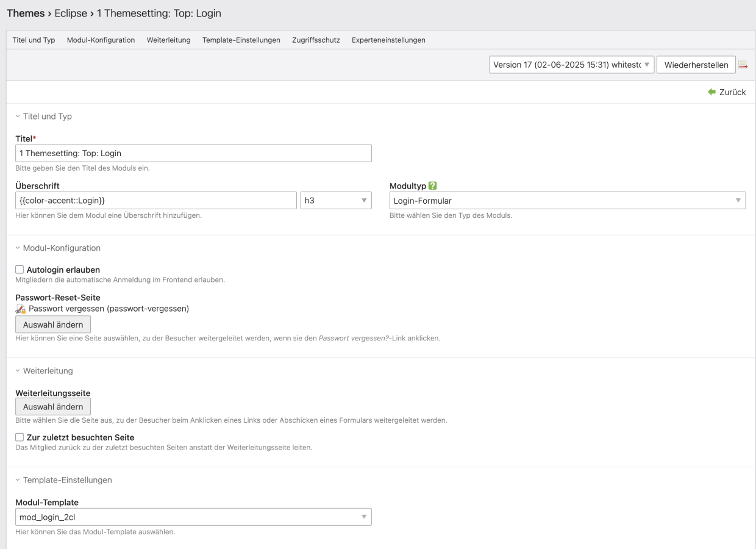This screenshot has height=549, width=756.
Task: Go to the Zugriffsschutz tab
Action: tap(316, 40)
